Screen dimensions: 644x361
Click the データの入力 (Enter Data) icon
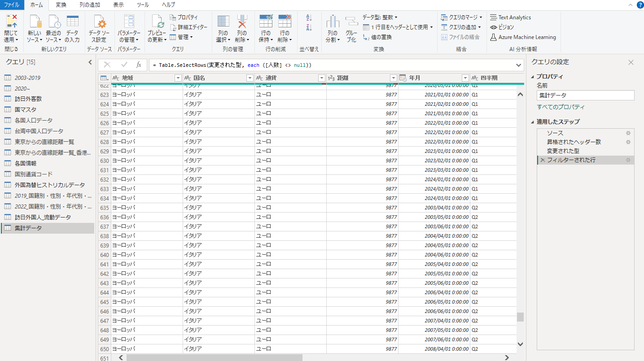(x=72, y=21)
